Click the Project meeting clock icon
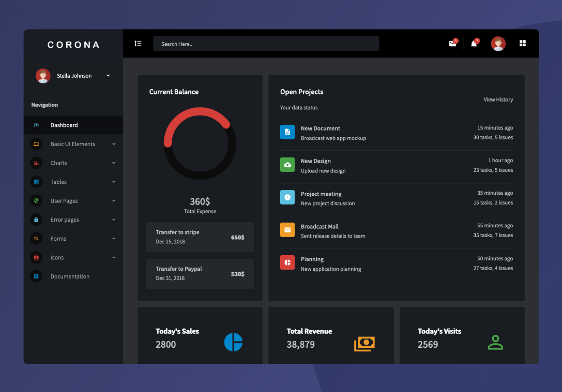 point(287,197)
